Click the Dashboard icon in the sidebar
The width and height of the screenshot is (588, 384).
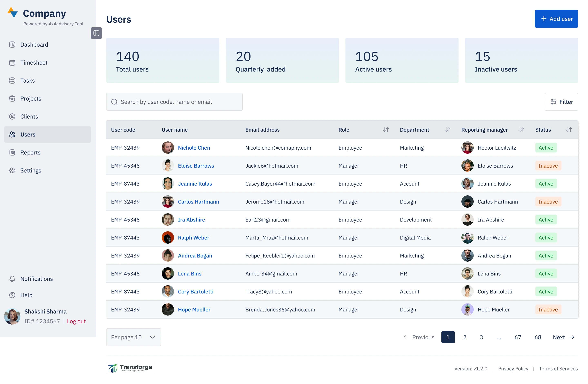pos(12,45)
